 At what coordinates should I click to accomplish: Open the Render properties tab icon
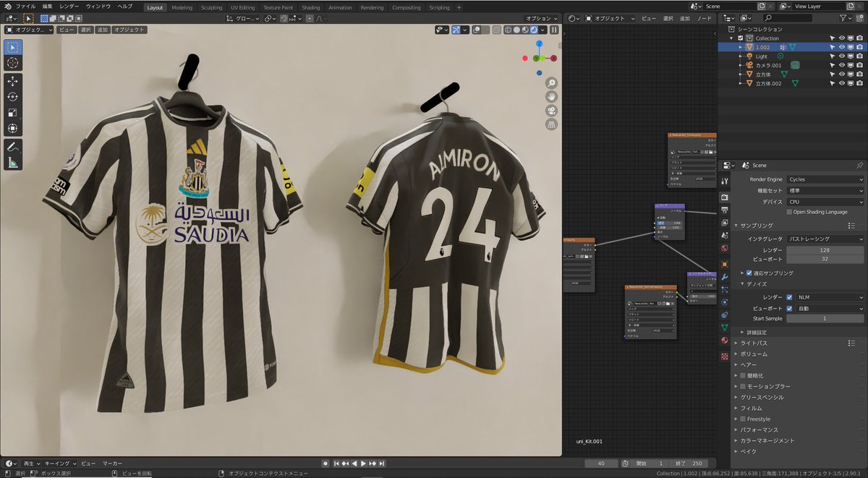click(725, 197)
